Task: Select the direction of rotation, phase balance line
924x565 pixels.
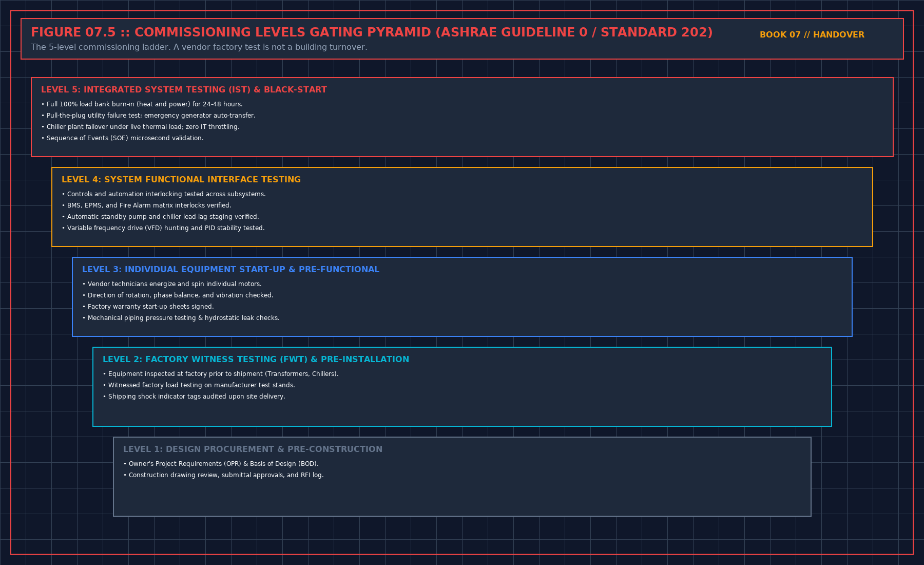Action: pos(178,295)
